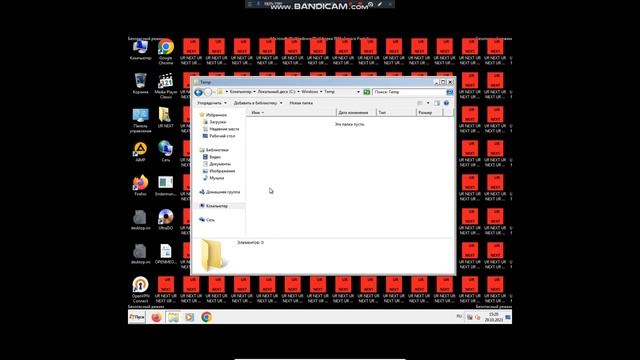Open the Добавить в библиотеку dropdown
Image resolution: width=640 pixels, height=360 pixels.
258,103
